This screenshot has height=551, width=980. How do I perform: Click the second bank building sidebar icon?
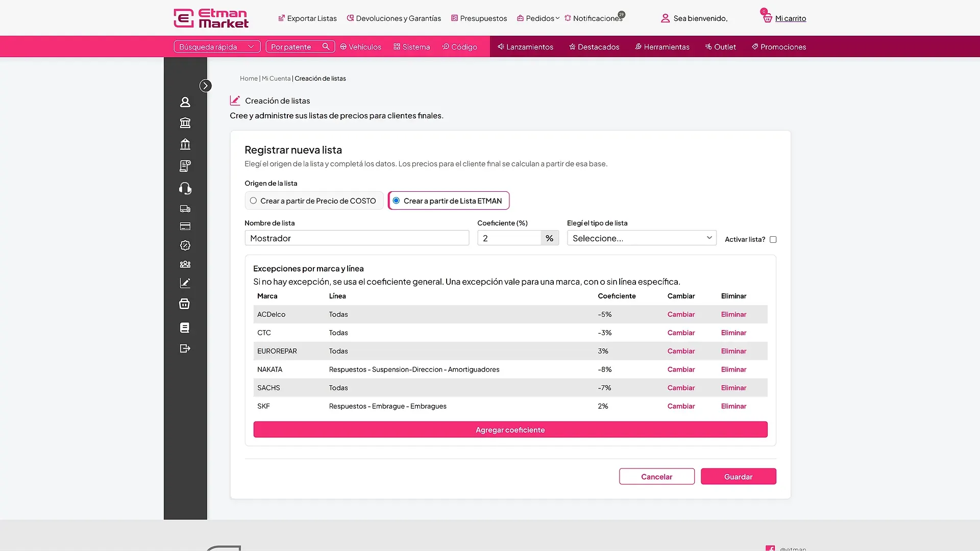click(185, 144)
